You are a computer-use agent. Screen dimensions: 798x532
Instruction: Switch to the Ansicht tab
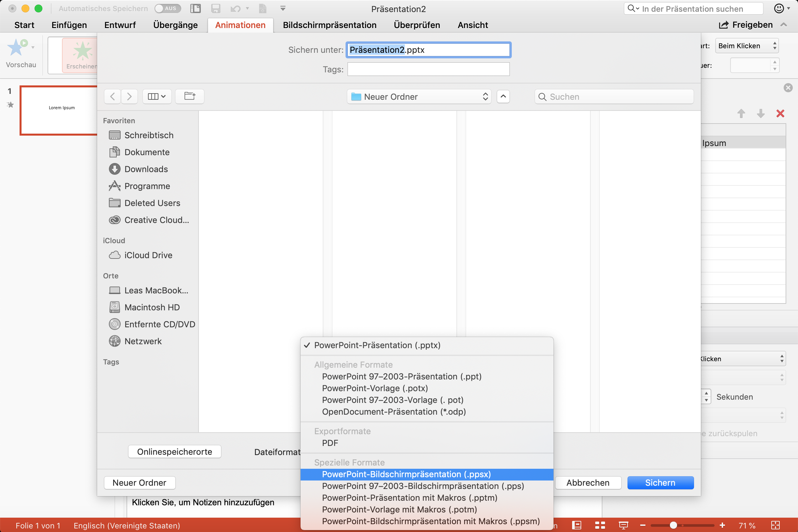(473, 25)
